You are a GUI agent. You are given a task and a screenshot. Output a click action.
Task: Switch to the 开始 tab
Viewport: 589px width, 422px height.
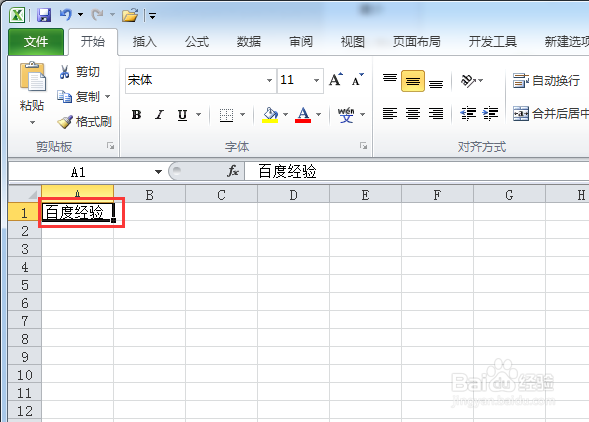pyautogui.click(x=93, y=41)
